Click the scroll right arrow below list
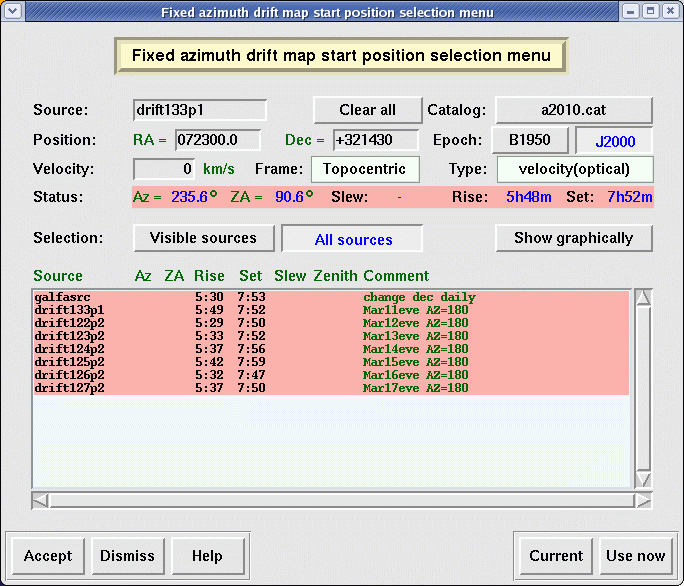 643,500
